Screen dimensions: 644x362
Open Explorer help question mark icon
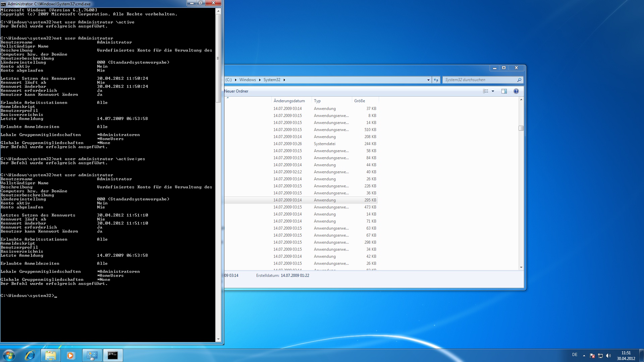(516, 91)
